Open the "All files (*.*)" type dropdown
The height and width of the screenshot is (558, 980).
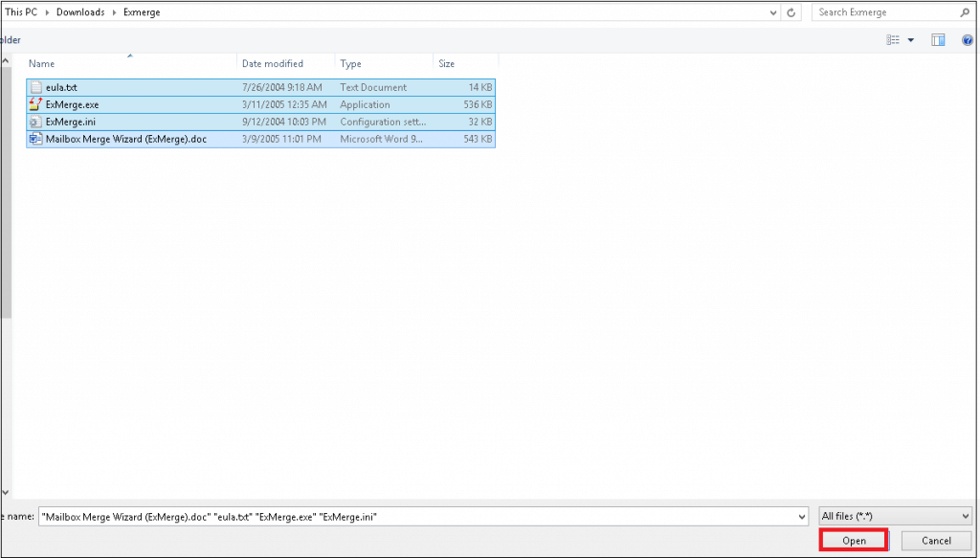point(895,516)
